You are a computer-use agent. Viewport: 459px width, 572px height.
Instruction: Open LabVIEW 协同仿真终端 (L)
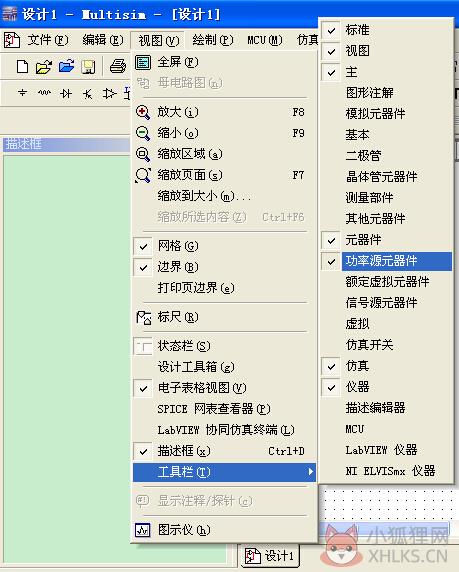click(x=223, y=430)
